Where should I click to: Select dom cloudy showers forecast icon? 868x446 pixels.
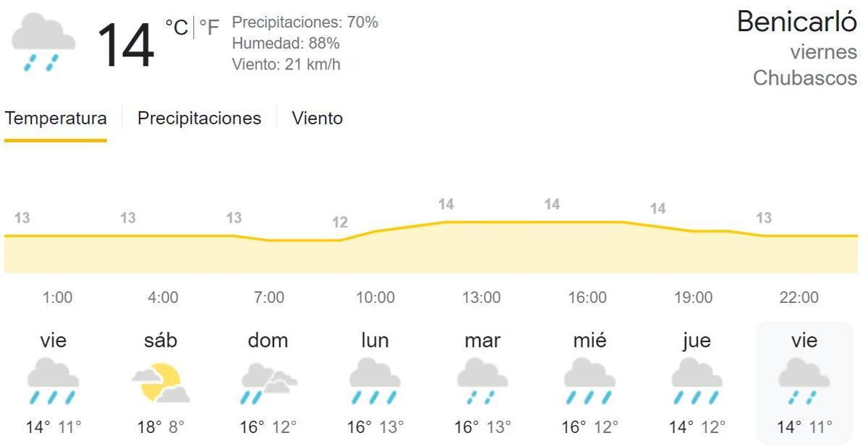(x=268, y=382)
